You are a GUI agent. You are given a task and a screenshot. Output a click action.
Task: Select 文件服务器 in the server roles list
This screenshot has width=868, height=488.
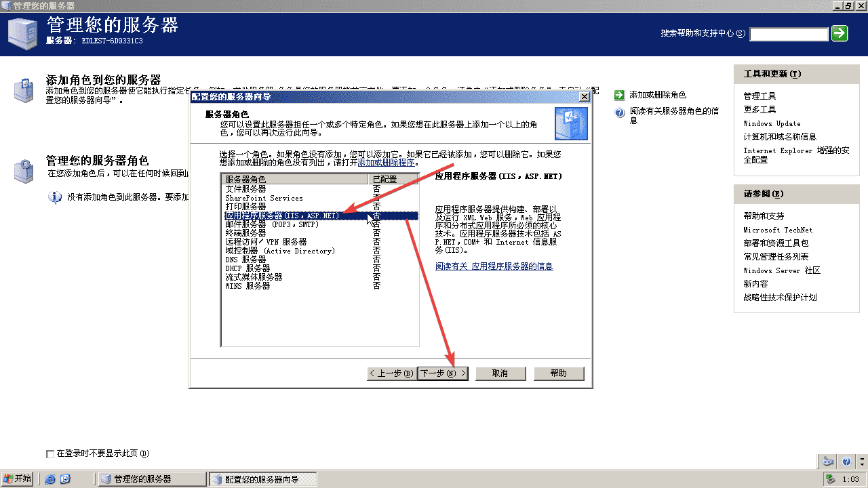[x=245, y=189]
